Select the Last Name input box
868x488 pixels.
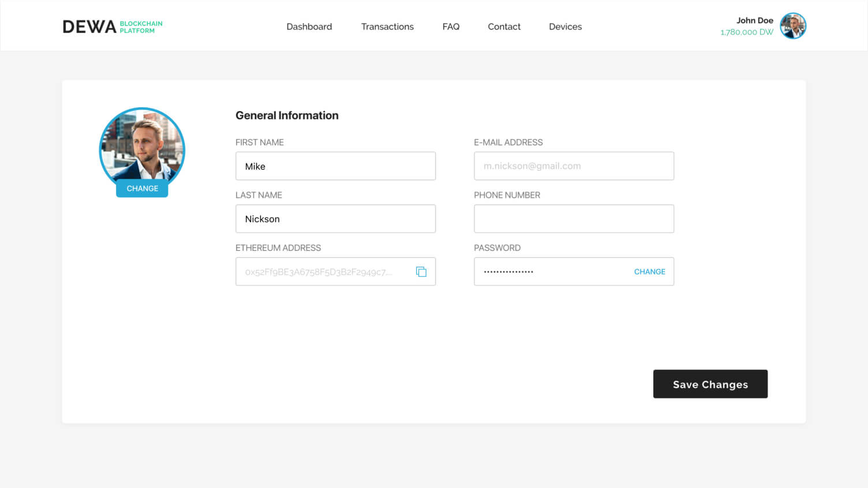(x=335, y=219)
